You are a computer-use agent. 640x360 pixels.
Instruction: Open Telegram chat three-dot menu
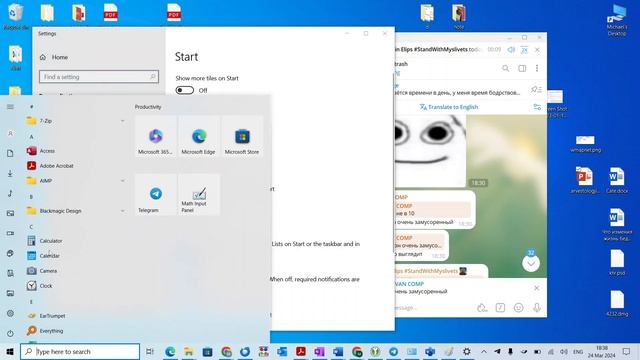(x=537, y=68)
